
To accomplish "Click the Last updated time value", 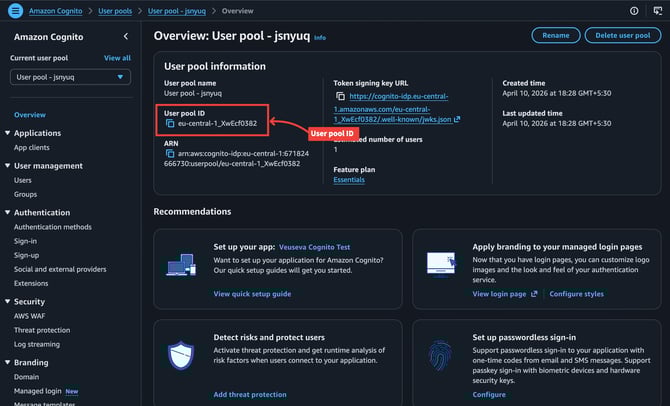I will (557, 124).
